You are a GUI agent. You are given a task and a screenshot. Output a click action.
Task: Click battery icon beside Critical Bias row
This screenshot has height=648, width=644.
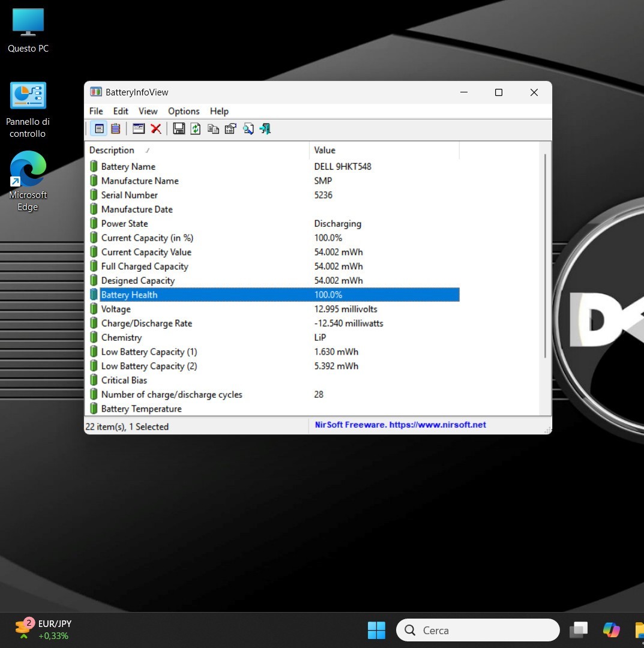(94, 380)
